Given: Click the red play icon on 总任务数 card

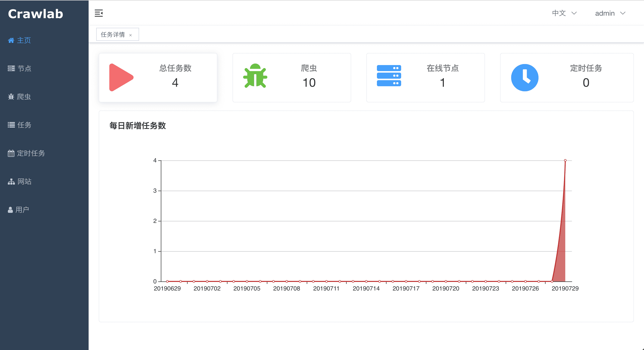Looking at the screenshot, I should [121, 77].
